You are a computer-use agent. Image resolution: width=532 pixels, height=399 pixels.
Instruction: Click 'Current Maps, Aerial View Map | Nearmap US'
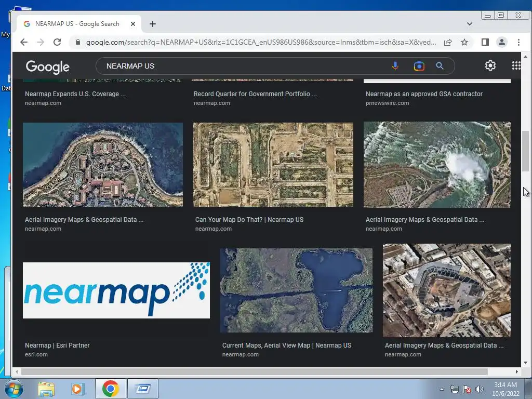point(287,345)
